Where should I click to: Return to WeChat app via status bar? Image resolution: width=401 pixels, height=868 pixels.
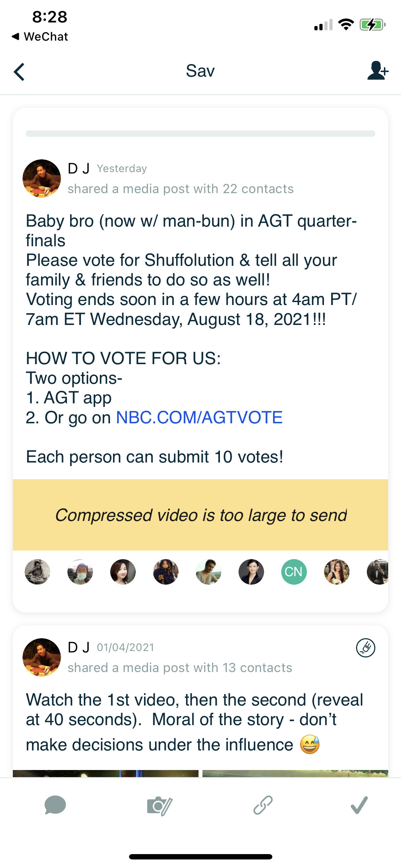click(x=40, y=37)
